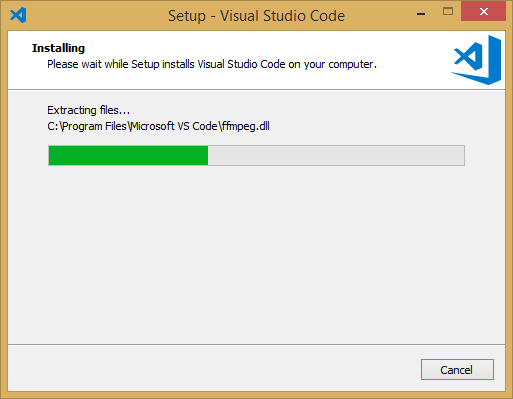Click empty gray area below progress bar

(256, 253)
